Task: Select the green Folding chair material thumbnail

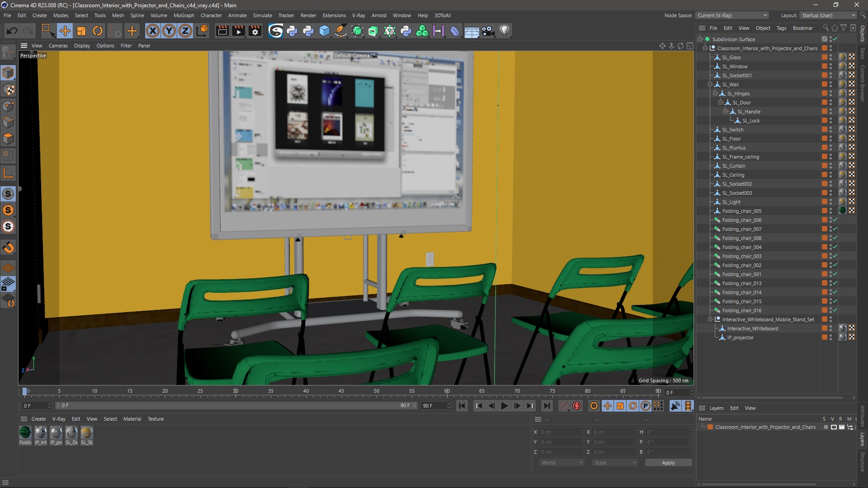Action: click(x=25, y=433)
